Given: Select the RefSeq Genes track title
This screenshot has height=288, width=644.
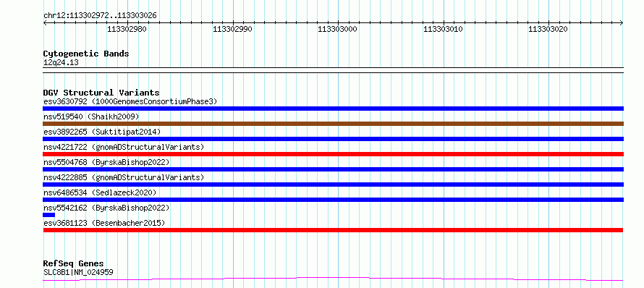Looking at the screenshot, I should pyautogui.click(x=74, y=264).
